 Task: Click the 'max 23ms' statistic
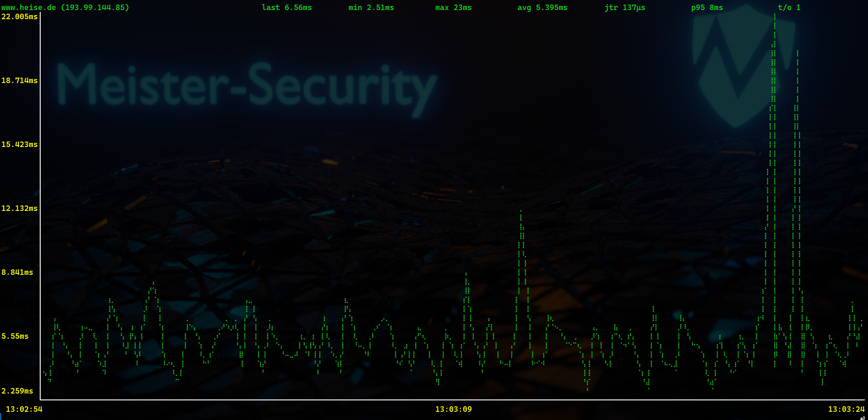click(453, 8)
